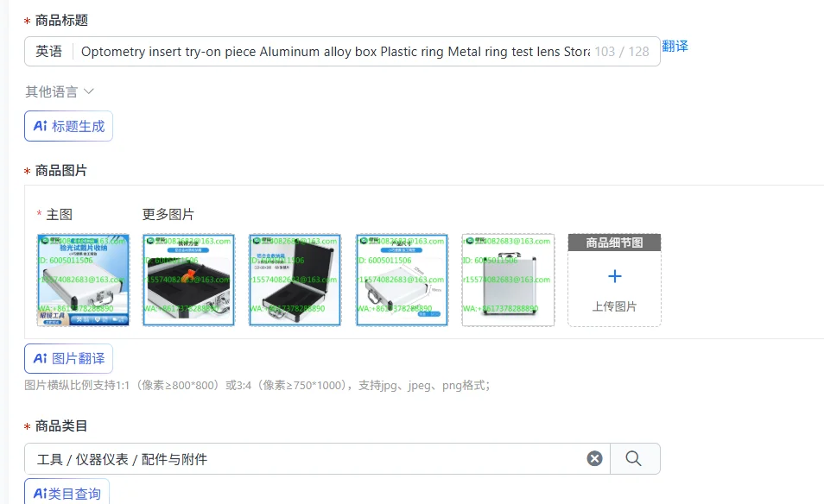Screen dimensions: 824x504
Task: Select the closed upright case thumbnail
Action: [x=508, y=280]
